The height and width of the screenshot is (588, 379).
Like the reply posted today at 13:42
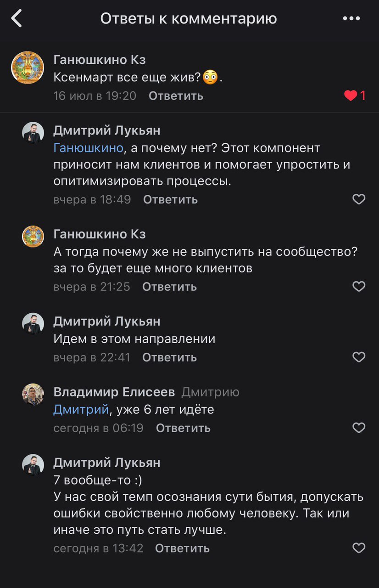click(358, 548)
